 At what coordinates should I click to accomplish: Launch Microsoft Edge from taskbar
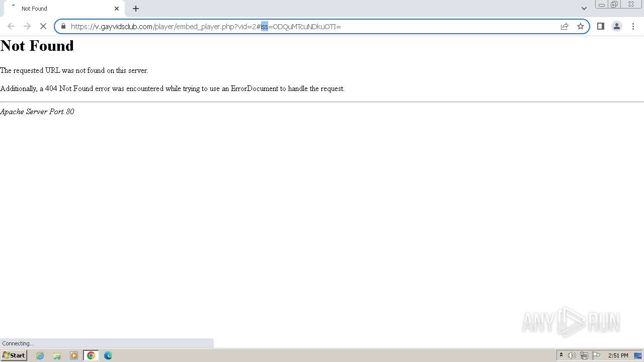108,355
